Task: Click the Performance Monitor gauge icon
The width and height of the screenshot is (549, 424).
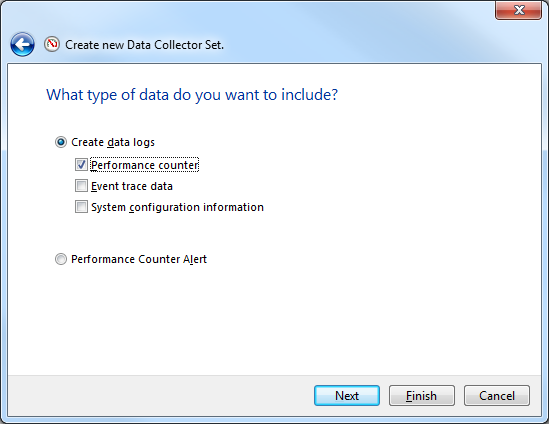Action: 52,44
